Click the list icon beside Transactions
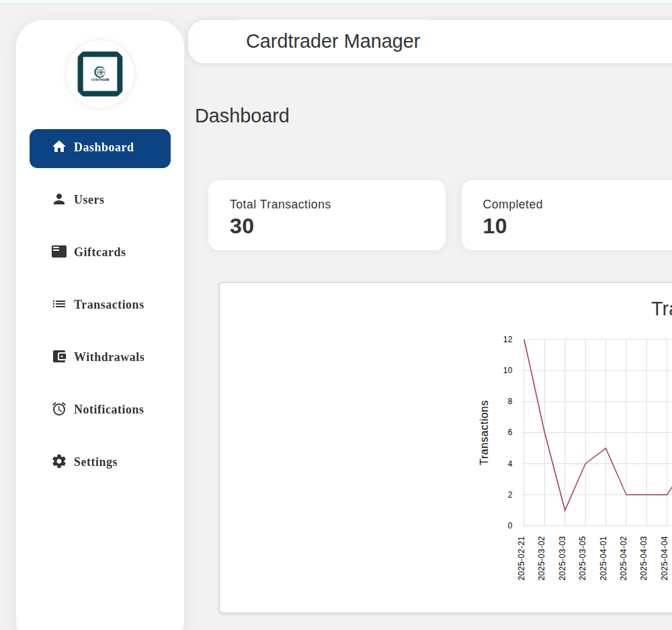The width and height of the screenshot is (672, 630). click(x=59, y=305)
